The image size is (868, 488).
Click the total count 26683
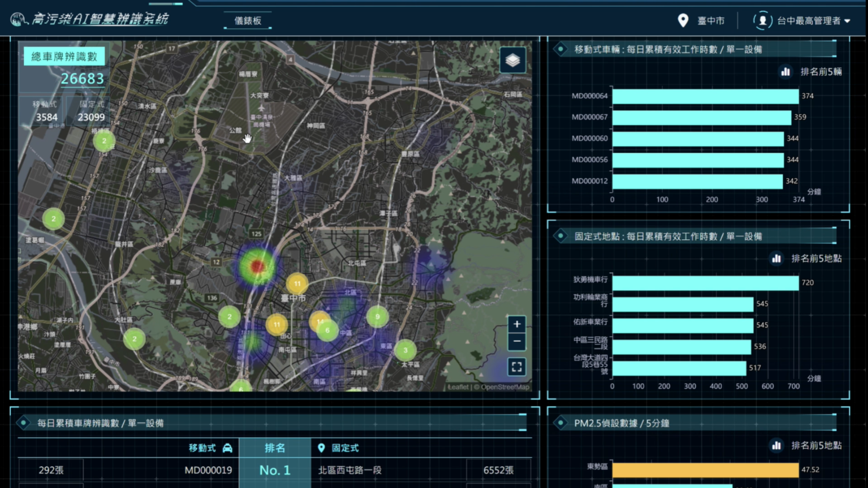pyautogui.click(x=82, y=79)
